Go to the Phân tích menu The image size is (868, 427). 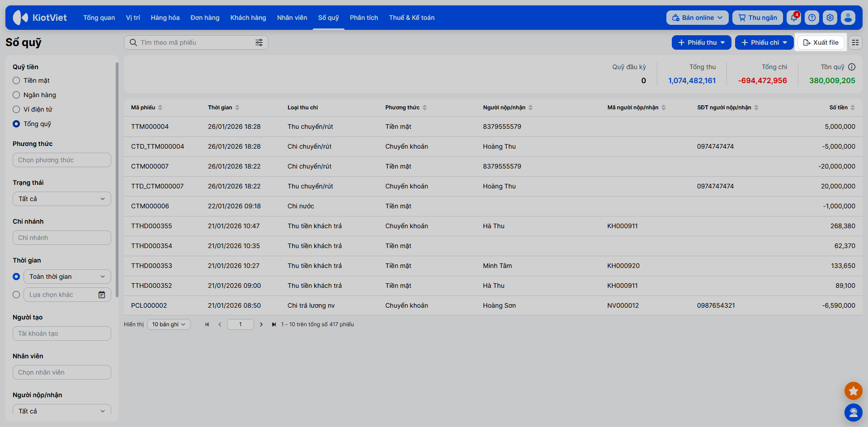363,18
